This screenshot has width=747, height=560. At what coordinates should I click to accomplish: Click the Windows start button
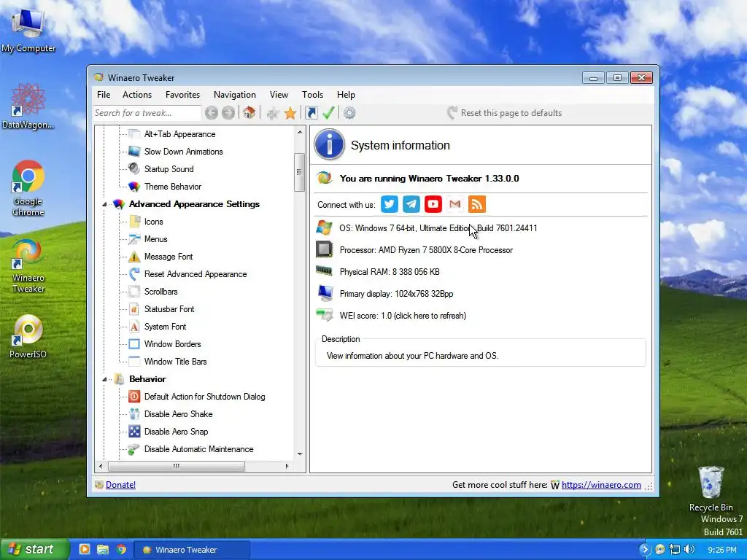(x=34, y=550)
